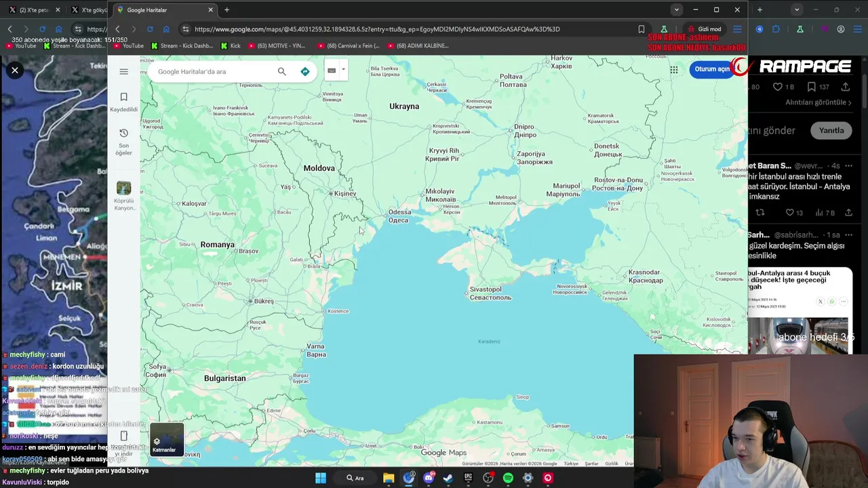868x488 pixels.
Task: Click the google.com/maps address bar
Action: tap(377, 29)
